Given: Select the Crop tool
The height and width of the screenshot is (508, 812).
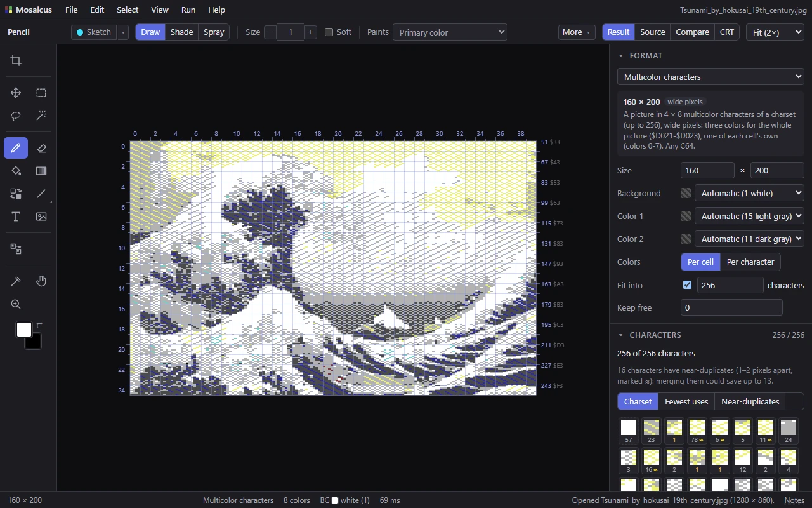Looking at the screenshot, I should click(16, 60).
